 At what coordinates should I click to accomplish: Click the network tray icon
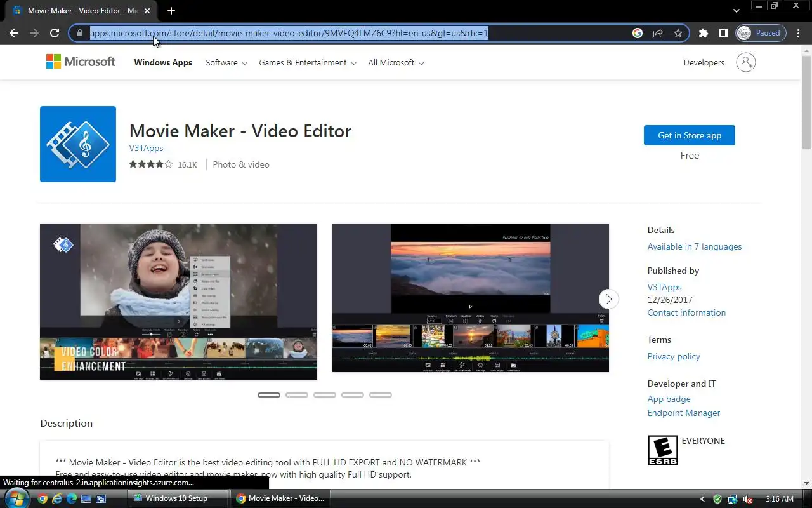[x=733, y=499]
